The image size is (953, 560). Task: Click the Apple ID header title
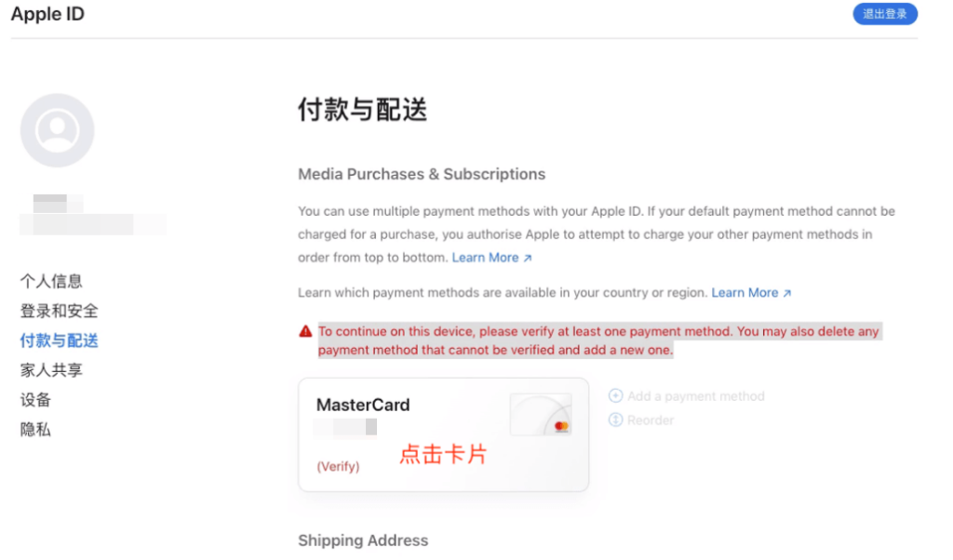(x=47, y=13)
